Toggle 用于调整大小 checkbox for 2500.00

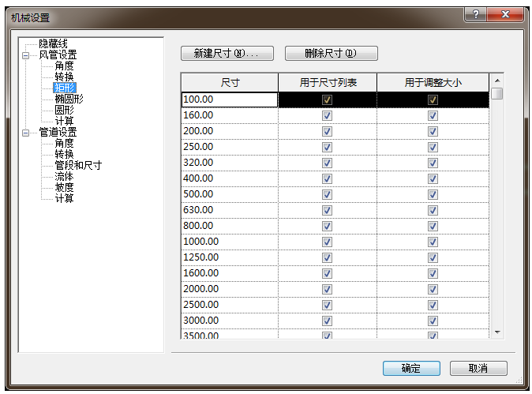click(433, 305)
